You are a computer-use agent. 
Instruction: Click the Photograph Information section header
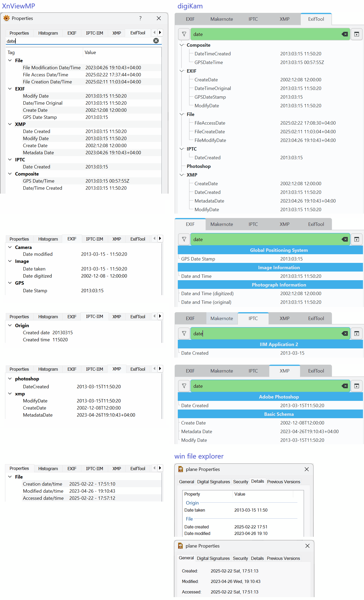[x=270, y=285]
